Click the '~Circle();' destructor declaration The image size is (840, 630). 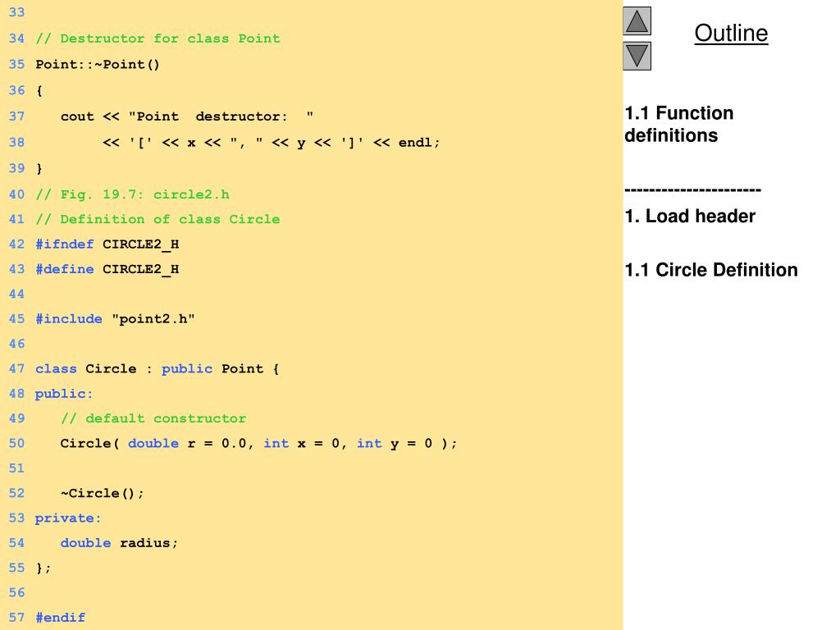[x=102, y=493]
